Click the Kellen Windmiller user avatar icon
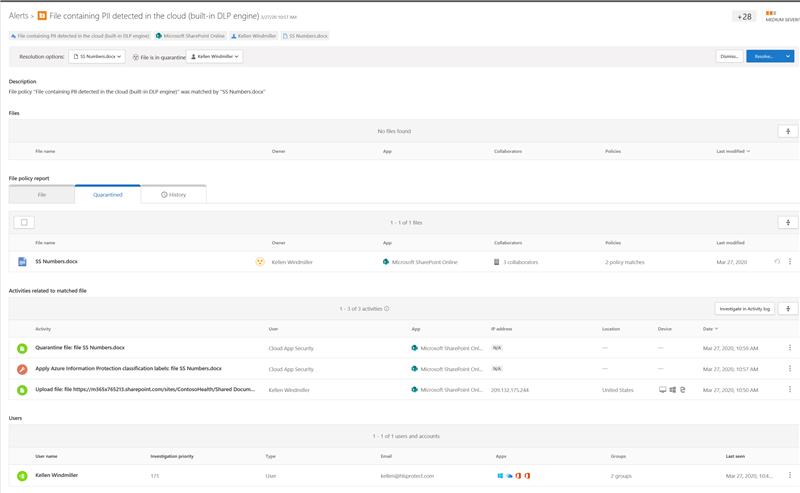This screenshot has height=493, width=800. [x=21, y=476]
